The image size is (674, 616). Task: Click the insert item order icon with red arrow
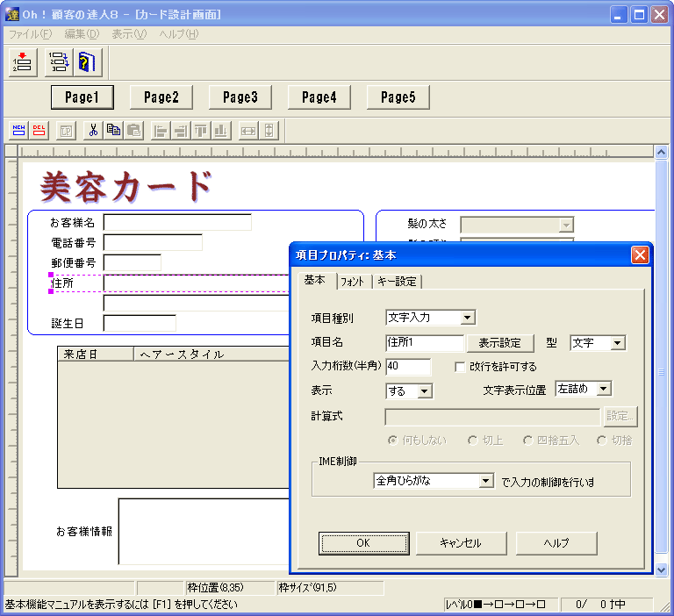pos(23,62)
